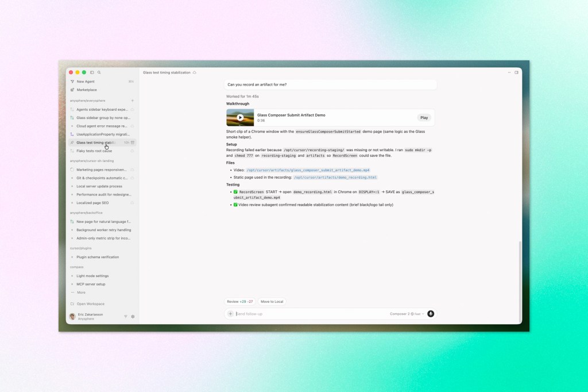Screen dimensions: 588x392
Task: Open New page for natural language chat
Action: tap(103, 221)
